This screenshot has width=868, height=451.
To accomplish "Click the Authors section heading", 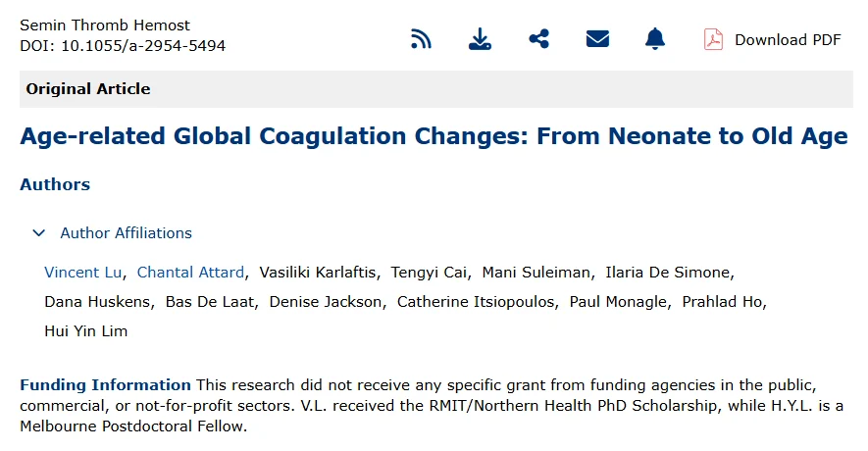I will [55, 184].
